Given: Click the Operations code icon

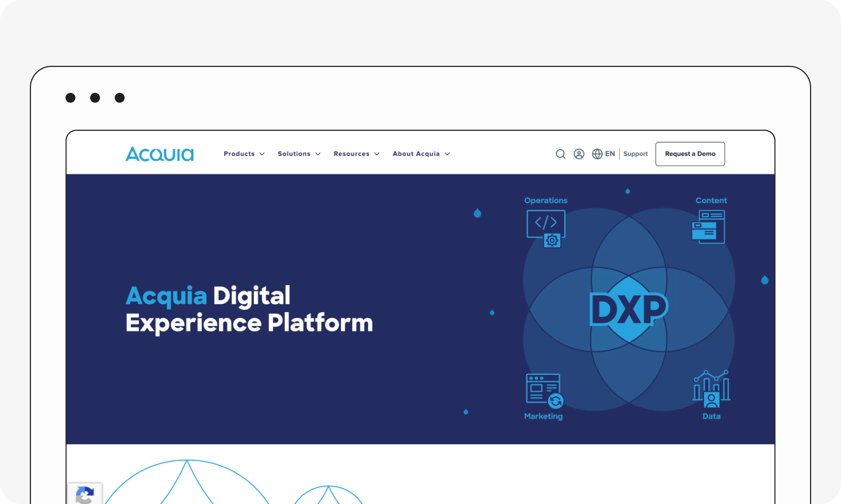Looking at the screenshot, I should [x=546, y=228].
